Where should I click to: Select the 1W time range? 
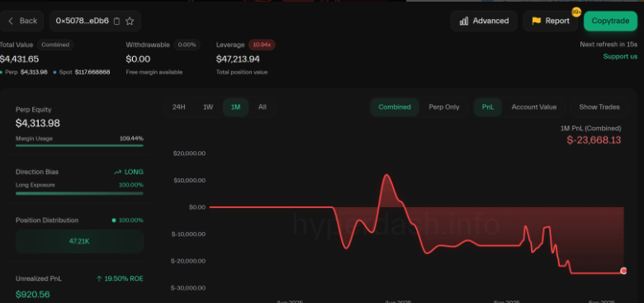pyautogui.click(x=208, y=107)
